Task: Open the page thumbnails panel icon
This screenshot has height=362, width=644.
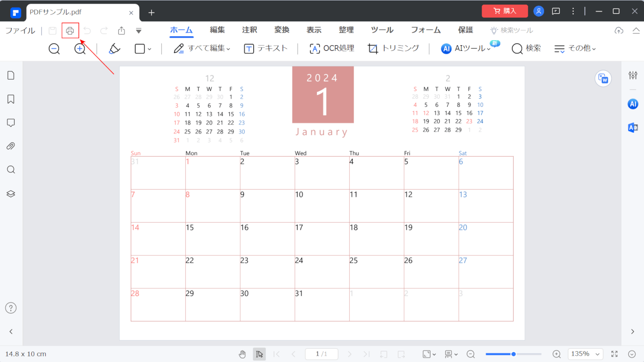Action: click(11, 76)
